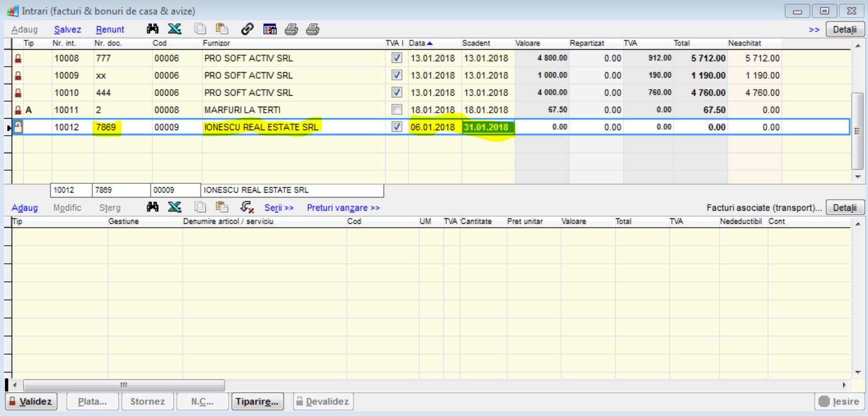Click the lock icon on row 10011
Viewport: 868px width, 417px height.
18,110
